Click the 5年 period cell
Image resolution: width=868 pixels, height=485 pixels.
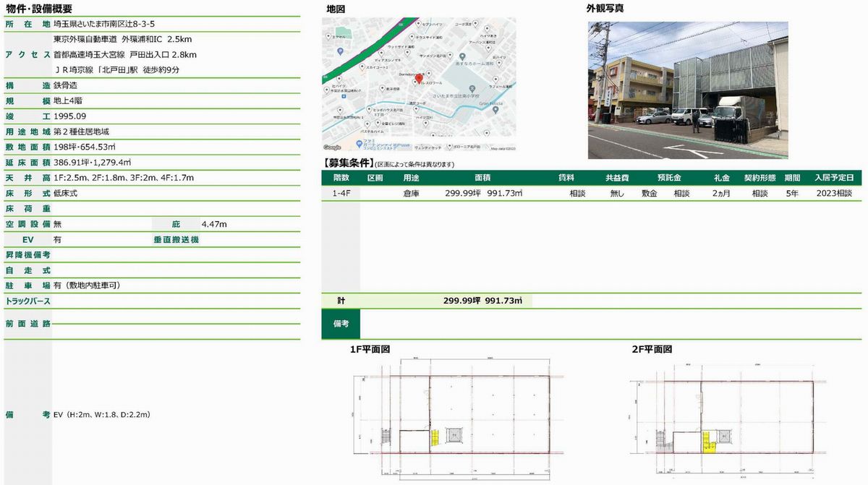click(792, 194)
